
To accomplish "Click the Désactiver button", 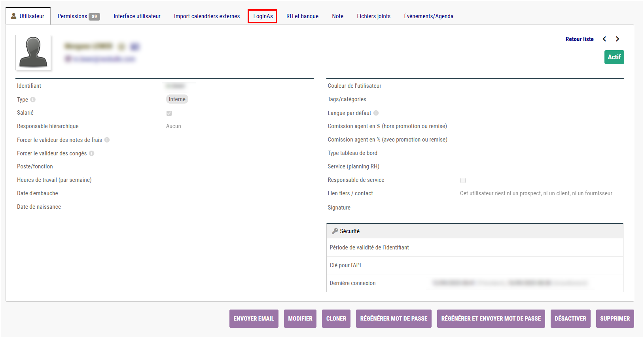I will [x=570, y=319].
